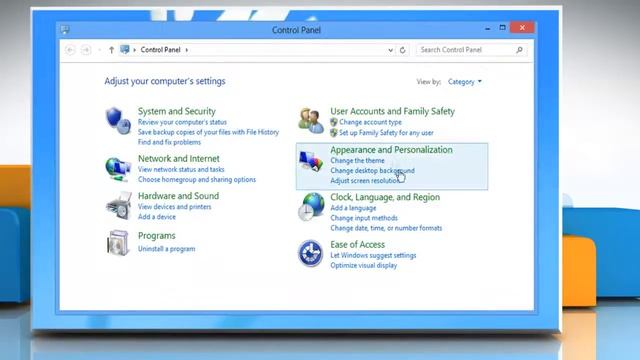Click the shield icon beside Change account type
This screenshot has height=360, width=640.
pos(334,122)
